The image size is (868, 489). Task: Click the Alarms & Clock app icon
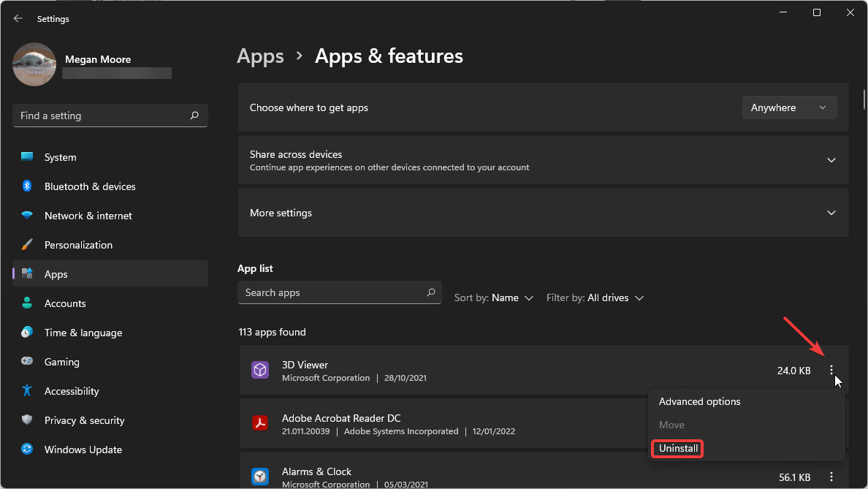pos(260,477)
